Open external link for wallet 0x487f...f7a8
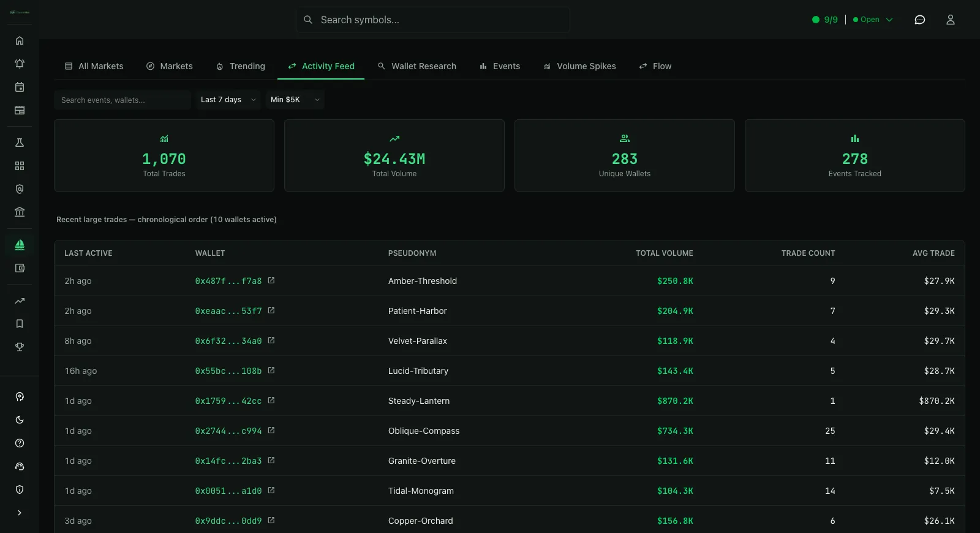980x533 pixels. 271,280
